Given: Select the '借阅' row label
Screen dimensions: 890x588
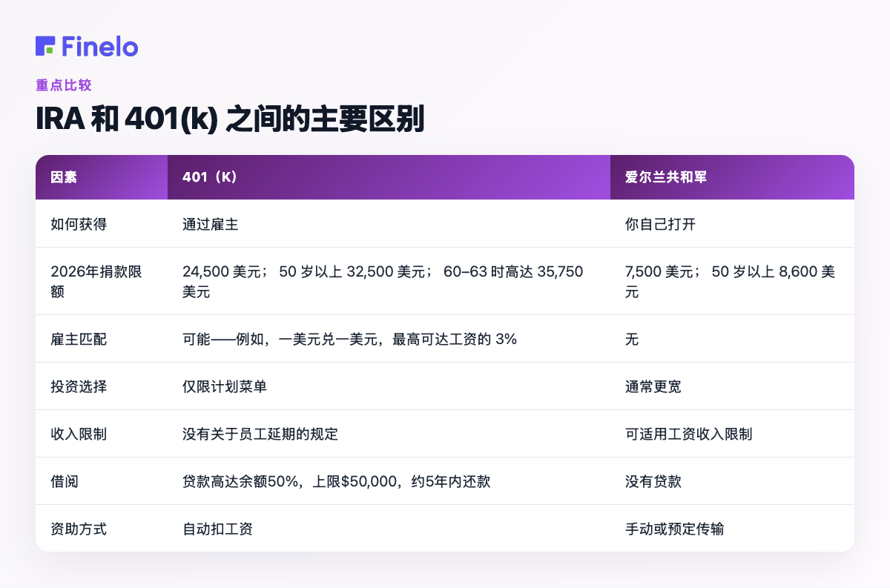Looking at the screenshot, I should [x=65, y=481].
